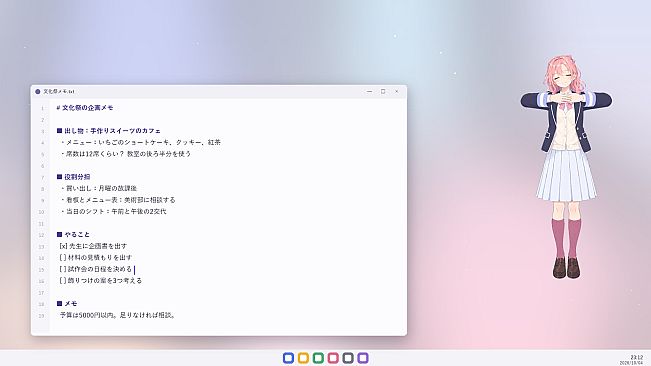Screen dimensions: 651x366
Task: Close the 文化祭メモ.txt window
Action: (396, 91)
